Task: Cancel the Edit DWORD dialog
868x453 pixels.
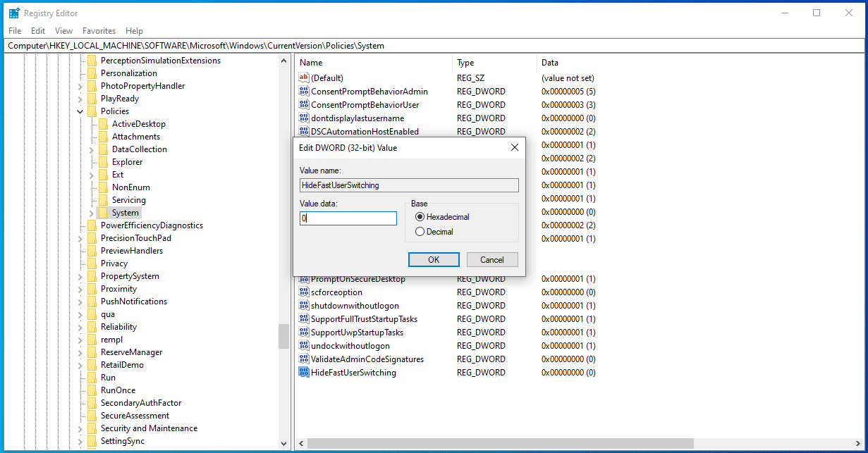Action: [492, 260]
